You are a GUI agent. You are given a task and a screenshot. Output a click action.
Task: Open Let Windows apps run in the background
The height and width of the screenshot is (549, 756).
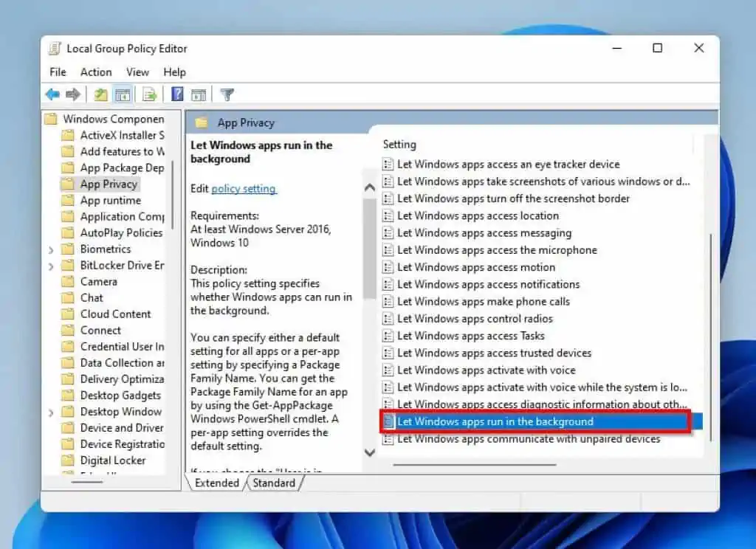point(497,421)
